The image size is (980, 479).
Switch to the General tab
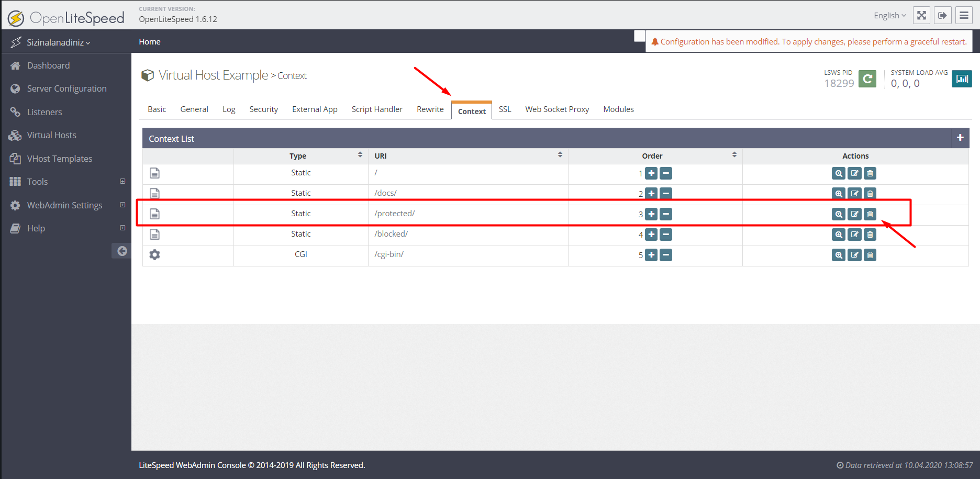(194, 109)
